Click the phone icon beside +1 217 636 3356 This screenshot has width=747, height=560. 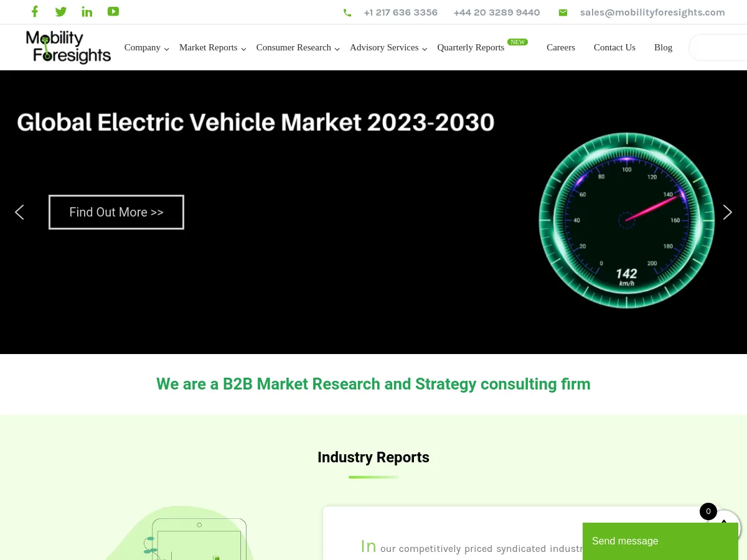(347, 12)
